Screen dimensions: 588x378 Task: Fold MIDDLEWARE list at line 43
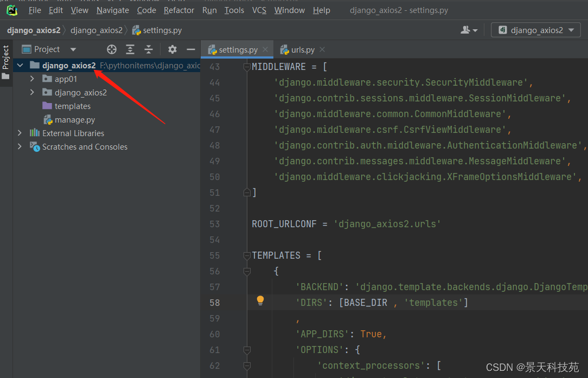(247, 67)
